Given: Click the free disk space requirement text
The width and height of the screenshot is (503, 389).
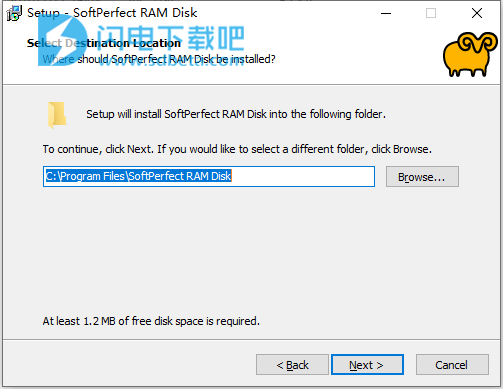Looking at the screenshot, I should click(151, 321).
